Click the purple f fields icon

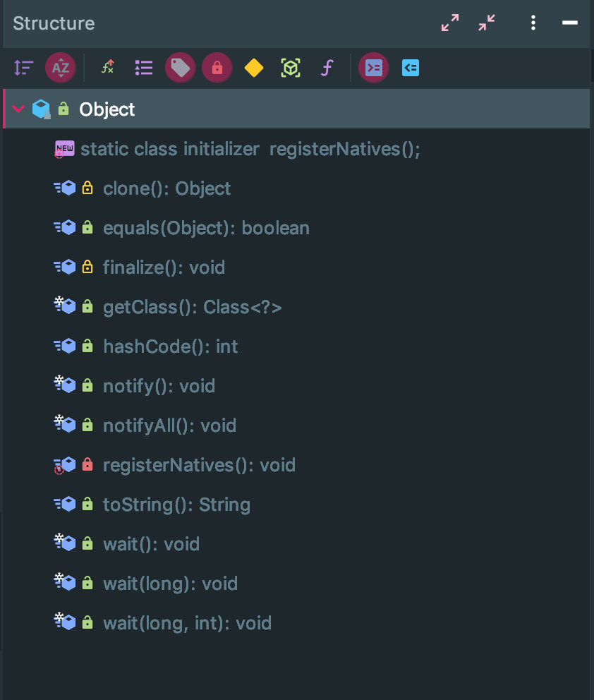click(x=327, y=68)
